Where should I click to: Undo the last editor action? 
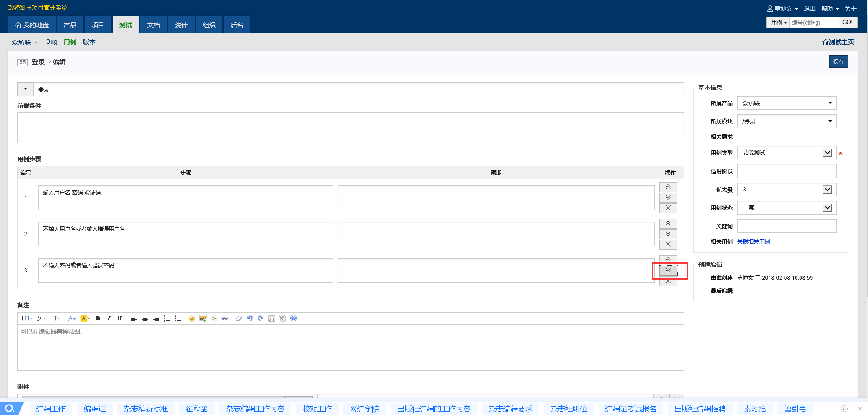tap(250, 318)
